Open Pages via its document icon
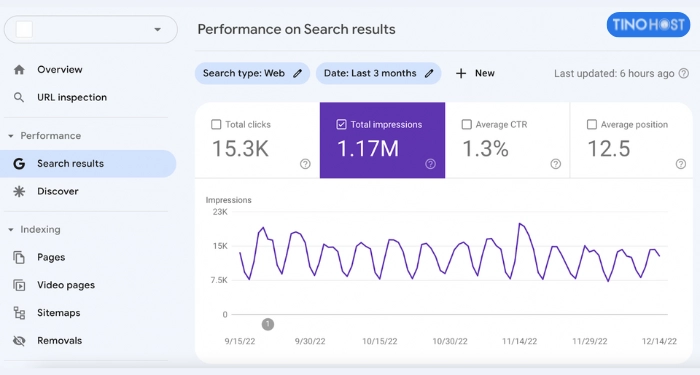This screenshot has height=375, width=700. (x=19, y=257)
